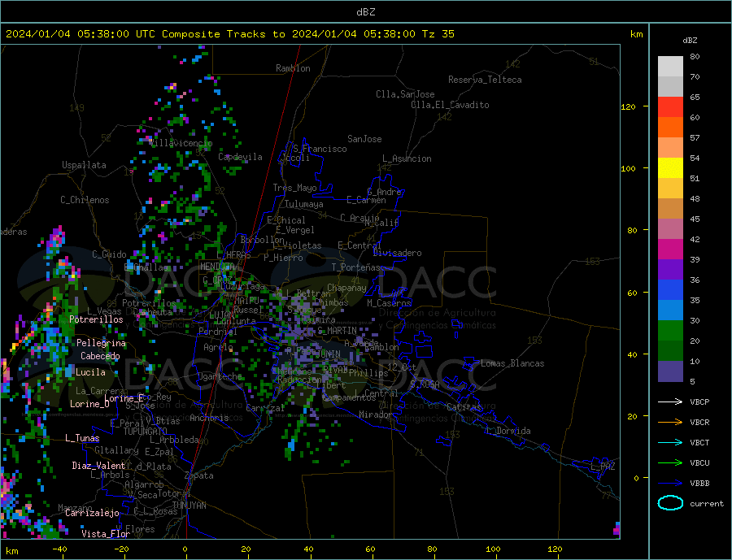Click the dBZ heading above color scale

click(690, 41)
